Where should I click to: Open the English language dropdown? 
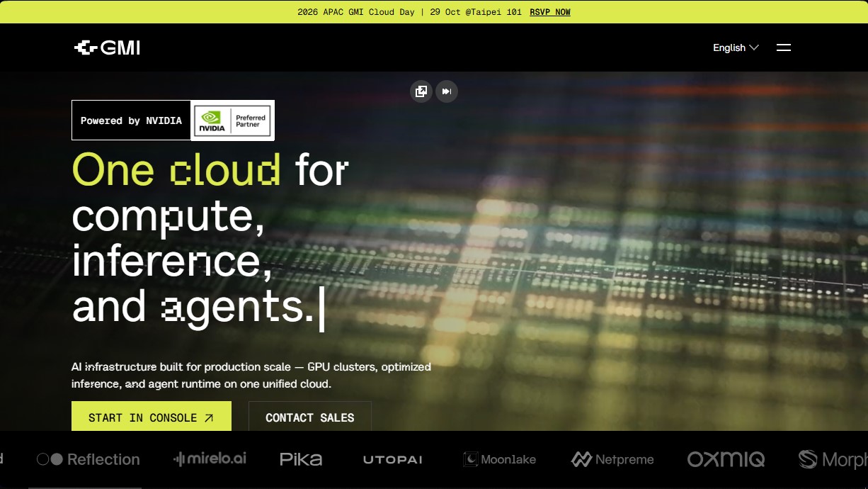pos(736,47)
